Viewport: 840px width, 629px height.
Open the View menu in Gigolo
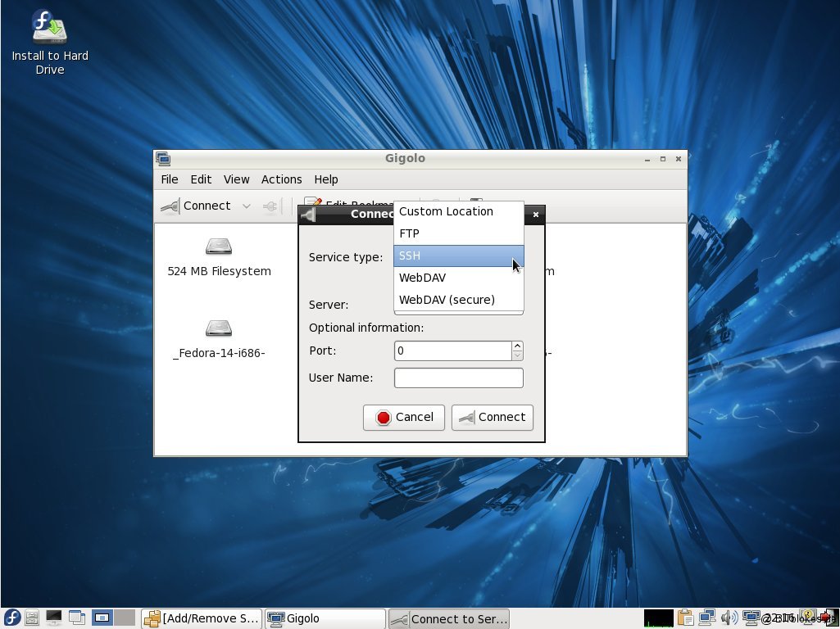[236, 179]
